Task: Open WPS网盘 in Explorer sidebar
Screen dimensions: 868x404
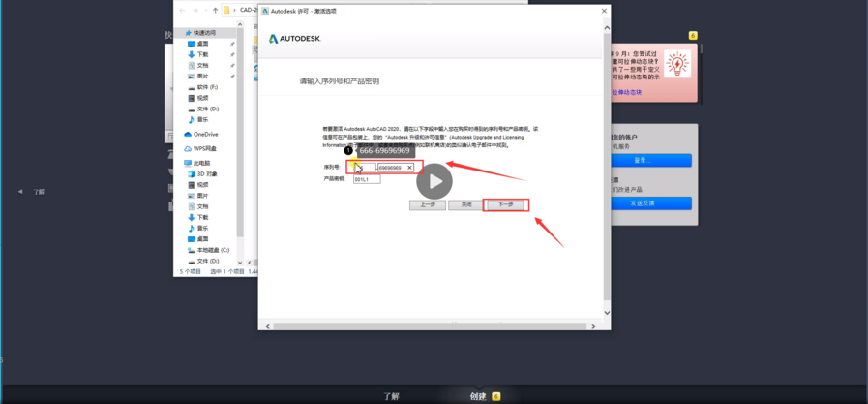Action: point(200,148)
